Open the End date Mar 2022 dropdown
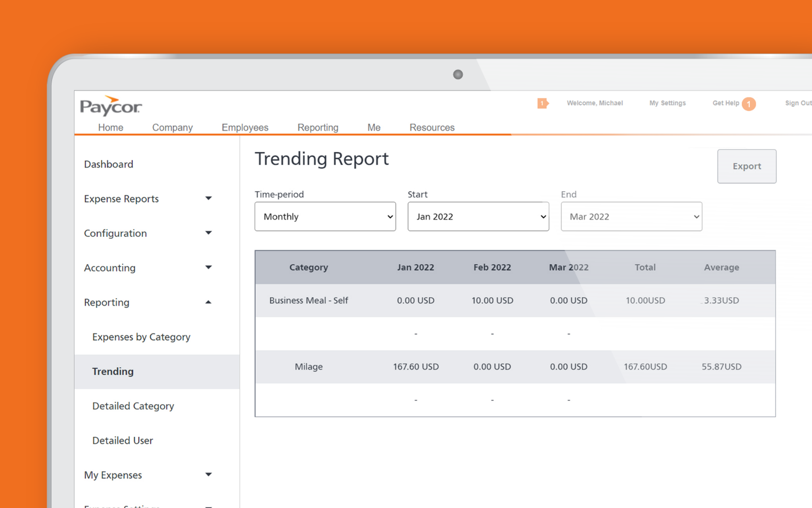The width and height of the screenshot is (812, 508). tap(631, 216)
